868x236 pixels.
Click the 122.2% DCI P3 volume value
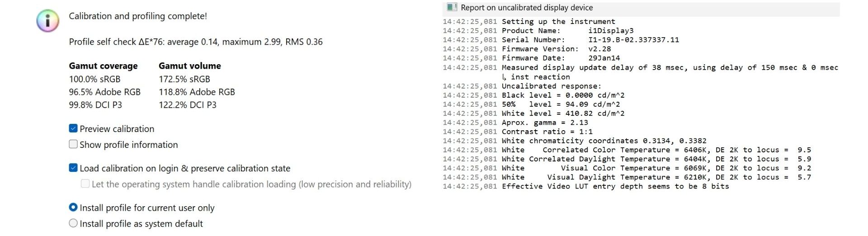(188, 105)
